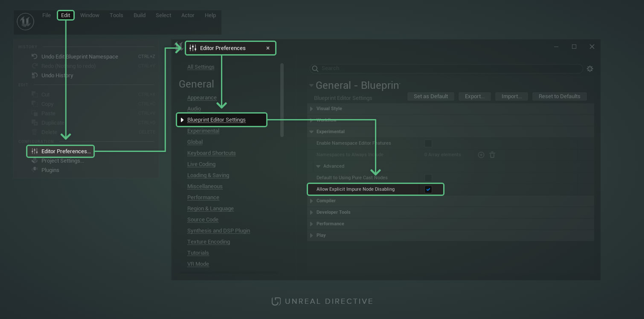Close the Editor Preferences tab

click(268, 48)
